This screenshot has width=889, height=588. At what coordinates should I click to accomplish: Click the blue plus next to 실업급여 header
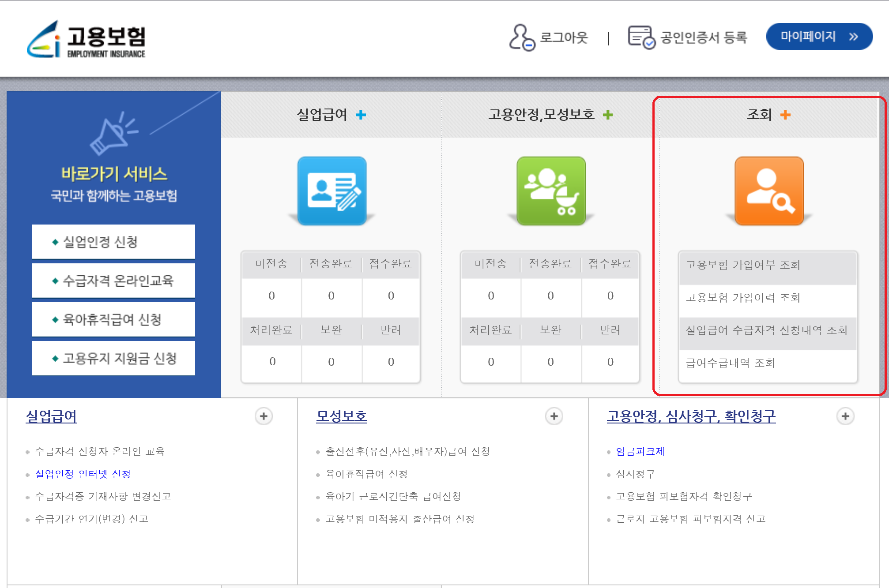361,115
